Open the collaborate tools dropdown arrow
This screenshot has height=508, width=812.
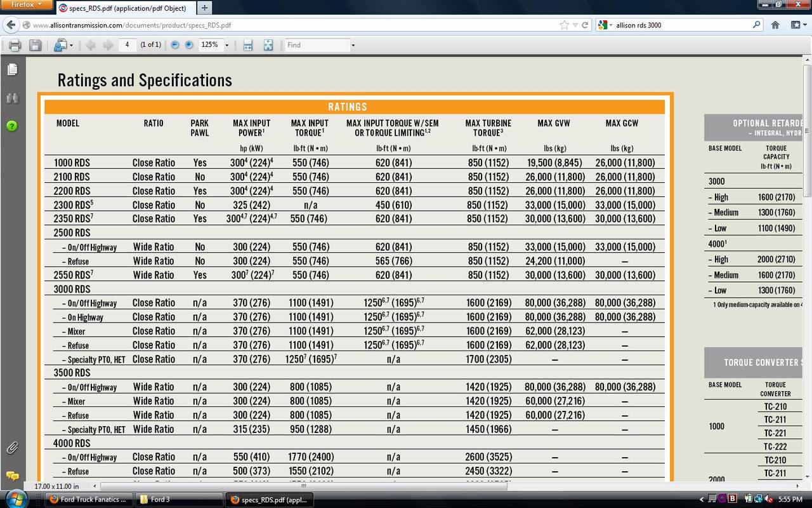click(x=71, y=45)
